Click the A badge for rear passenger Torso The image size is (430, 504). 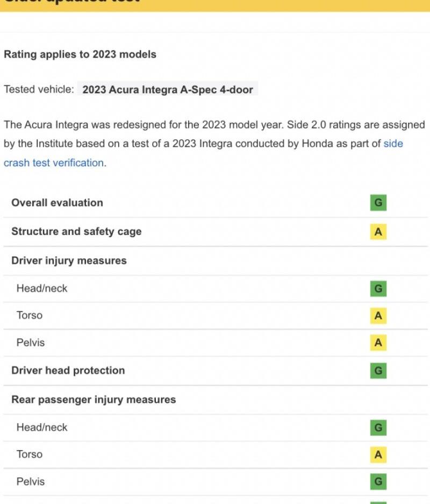[x=378, y=455]
